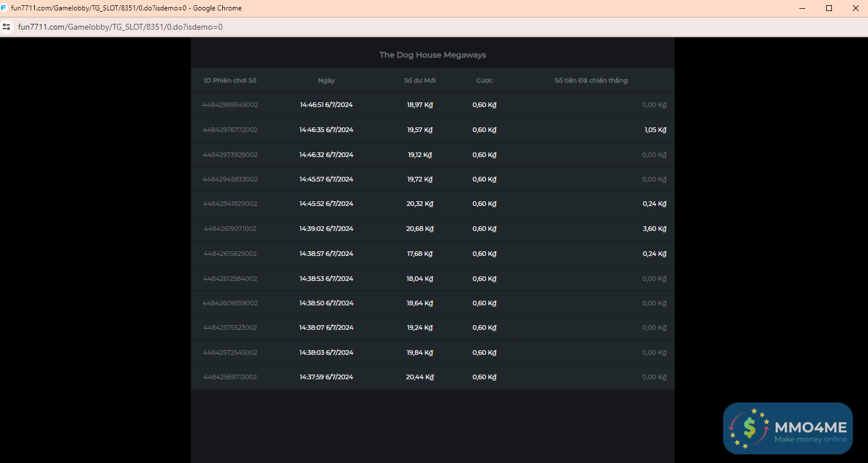Screen dimensions: 868x463
Task: Click the new balance 19,72 K₫
Action: tap(420, 179)
